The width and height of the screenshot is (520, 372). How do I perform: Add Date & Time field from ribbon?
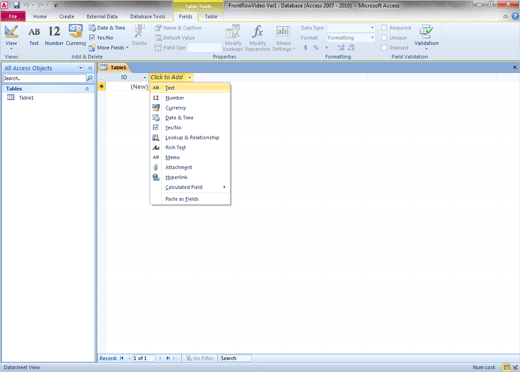[x=107, y=28]
